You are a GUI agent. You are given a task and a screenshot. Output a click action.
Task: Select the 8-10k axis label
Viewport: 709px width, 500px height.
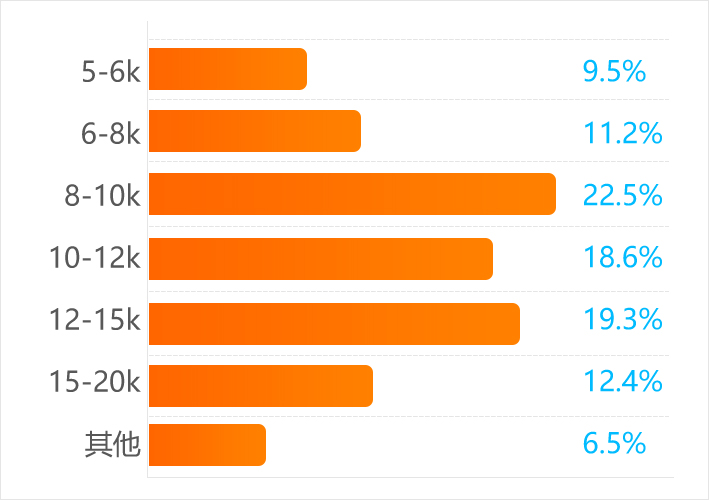point(102,196)
